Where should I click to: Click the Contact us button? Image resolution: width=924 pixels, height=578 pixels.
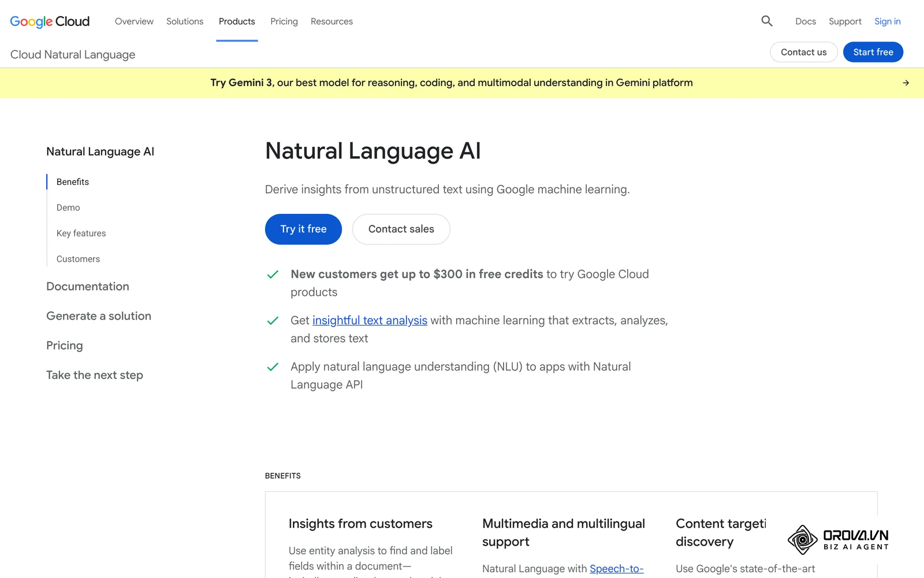pyautogui.click(x=803, y=52)
